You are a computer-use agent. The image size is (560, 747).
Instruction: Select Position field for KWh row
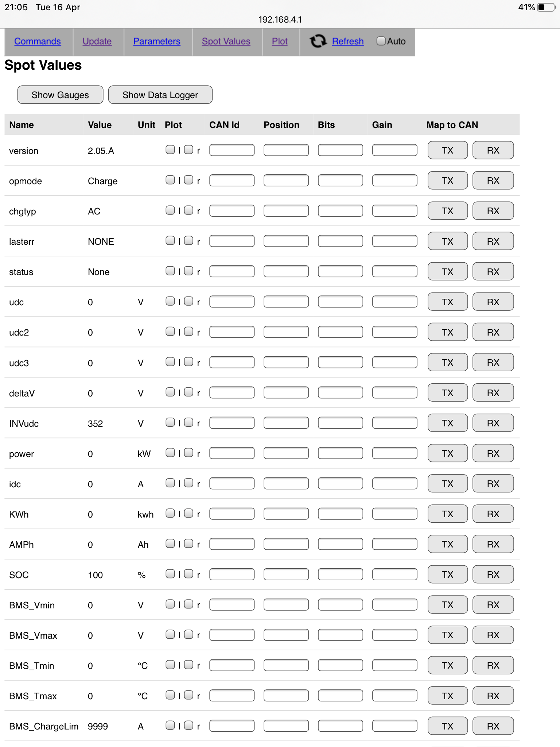pyautogui.click(x=286, y=514)
